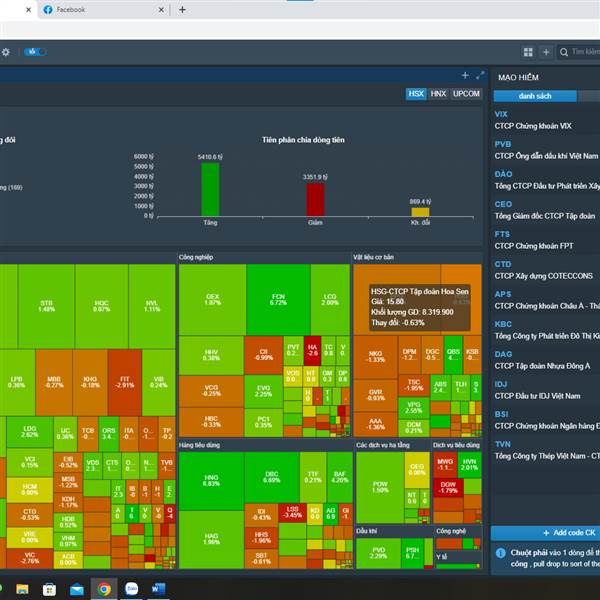Select the LDG heatmap cell

coord(29,432)
